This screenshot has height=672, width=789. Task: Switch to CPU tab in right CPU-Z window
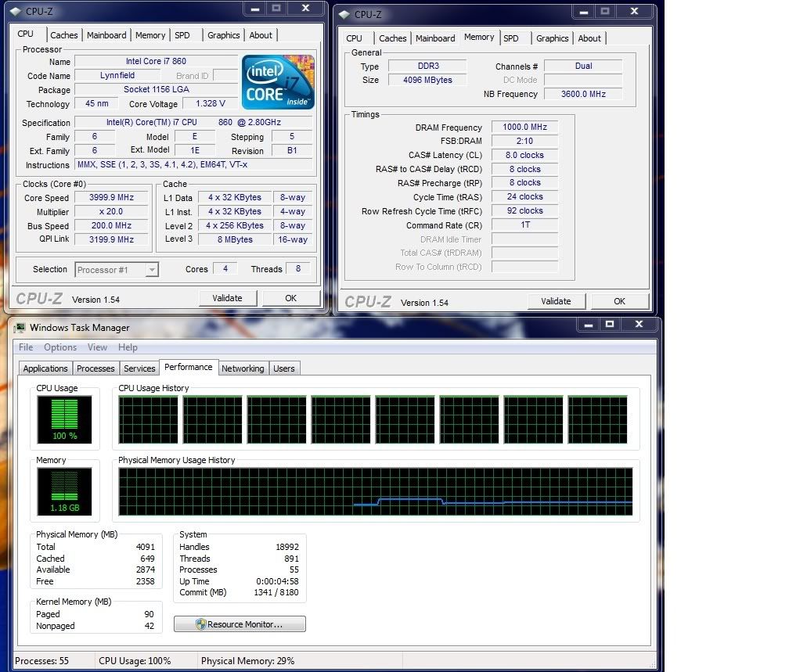(x=355, y=38)
